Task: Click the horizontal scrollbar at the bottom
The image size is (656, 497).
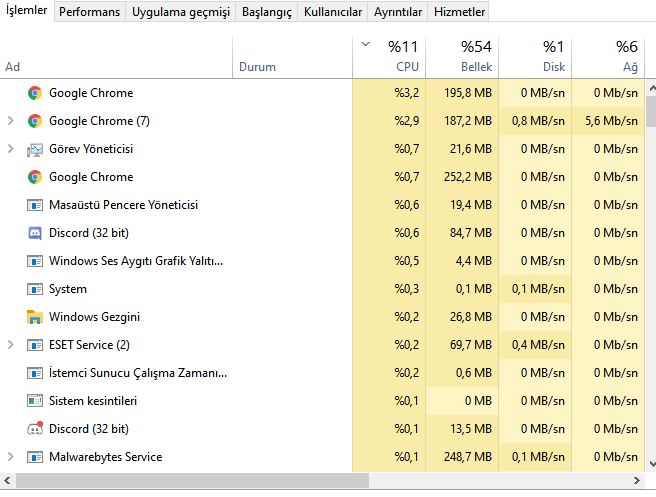Action: click(300, 482)
